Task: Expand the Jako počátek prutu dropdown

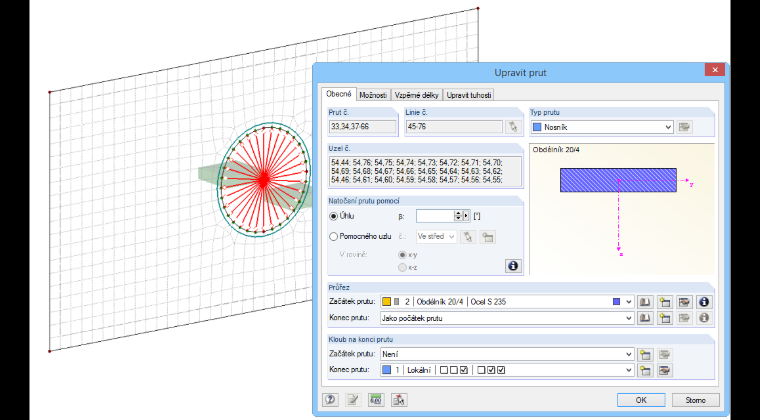Action: [629, 318]
